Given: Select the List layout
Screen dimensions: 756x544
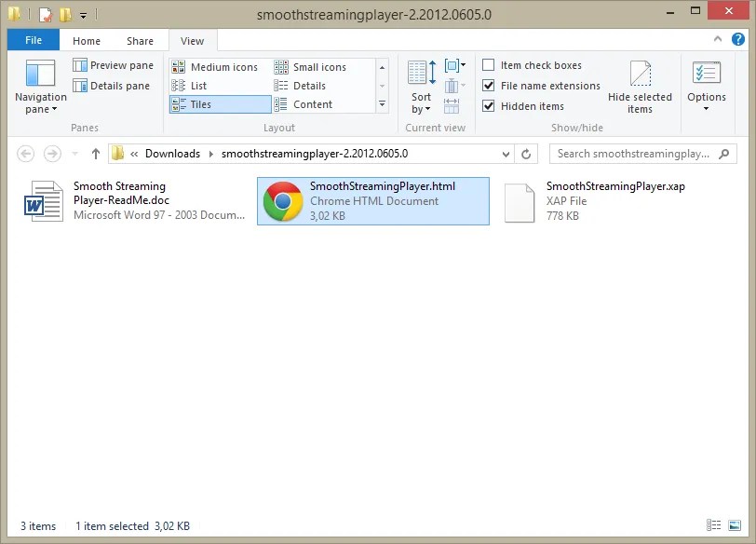Looking at the screenshot, I should pyautogui.click(x=189, y=86).
